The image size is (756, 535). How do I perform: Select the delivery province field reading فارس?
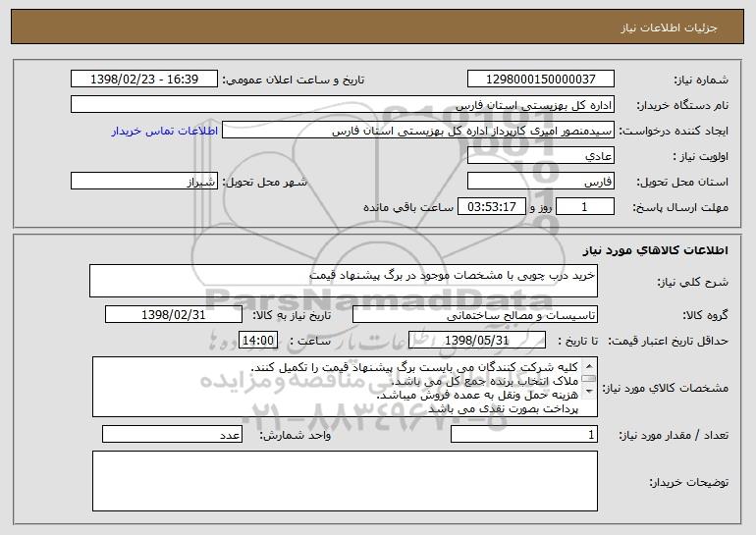point(540,182)
